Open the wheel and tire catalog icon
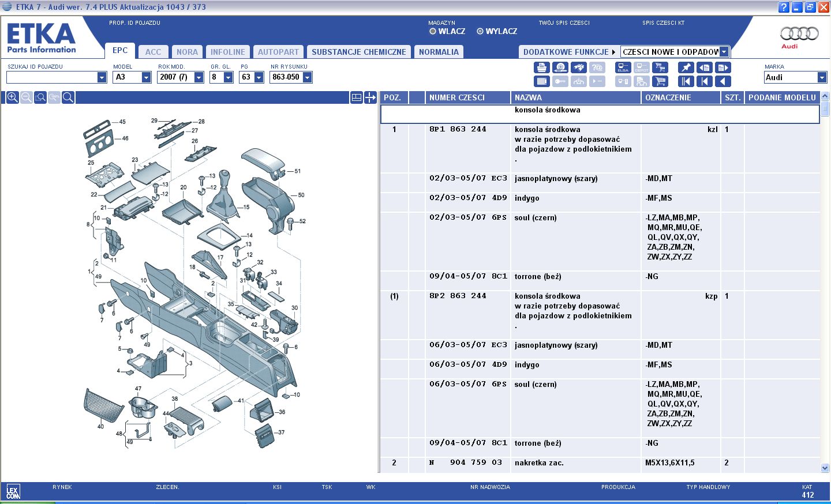The width and height of the screenshot is (831, 504). click(560, 67)
